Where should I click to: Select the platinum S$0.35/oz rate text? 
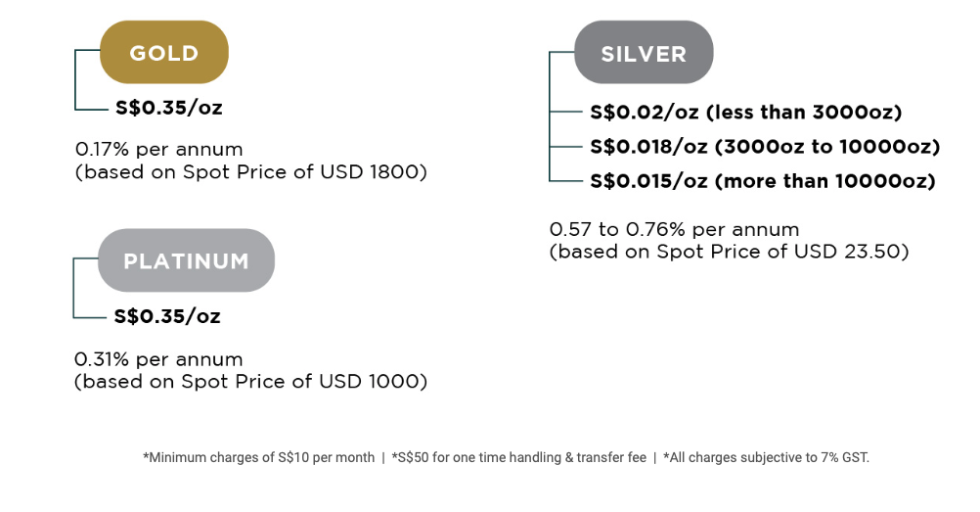point(167,316)
